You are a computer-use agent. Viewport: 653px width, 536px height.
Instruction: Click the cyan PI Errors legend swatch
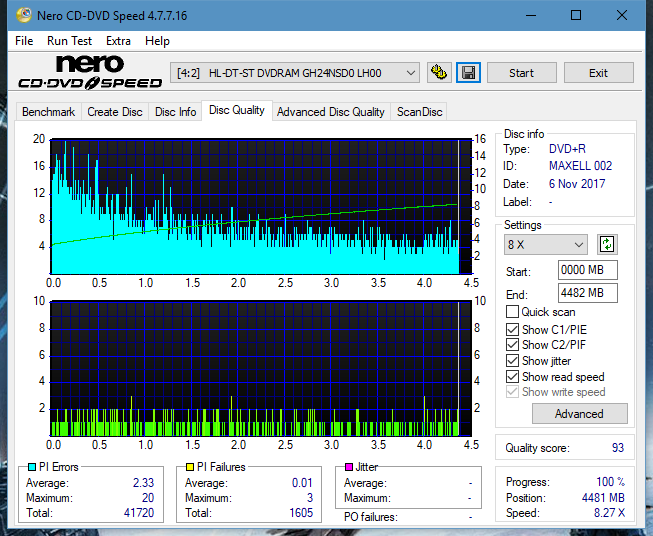[32, 467]
